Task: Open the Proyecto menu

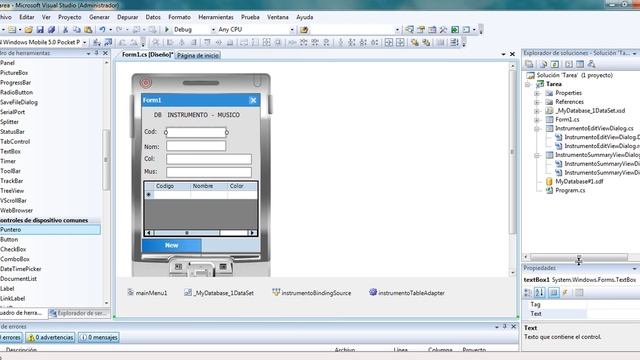Action: coord(69,17)
